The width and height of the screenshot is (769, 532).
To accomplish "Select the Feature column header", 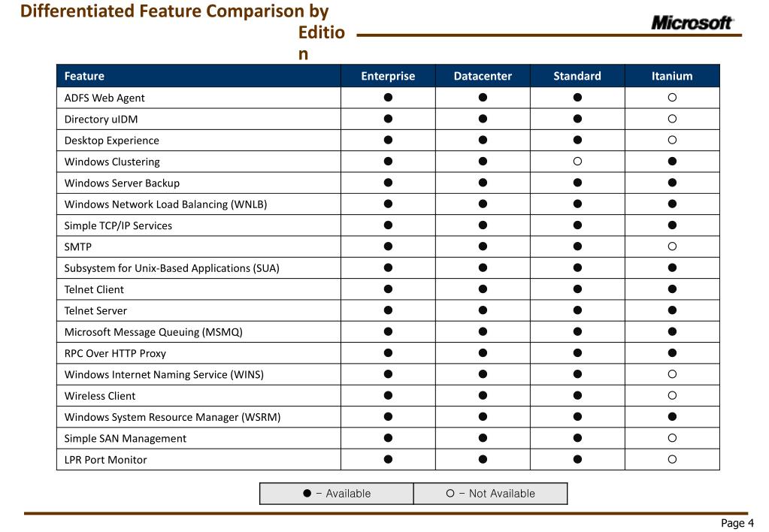I will 198,76.
